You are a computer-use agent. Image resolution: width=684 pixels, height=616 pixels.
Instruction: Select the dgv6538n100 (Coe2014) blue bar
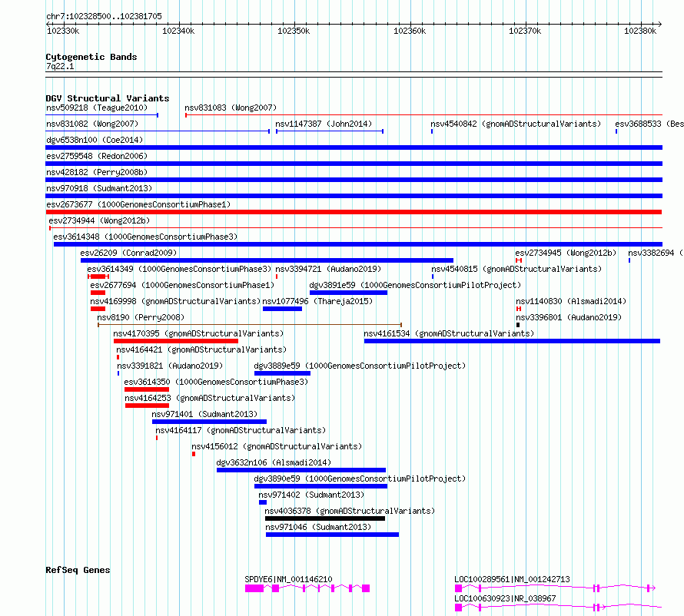[x=354, y=147]
